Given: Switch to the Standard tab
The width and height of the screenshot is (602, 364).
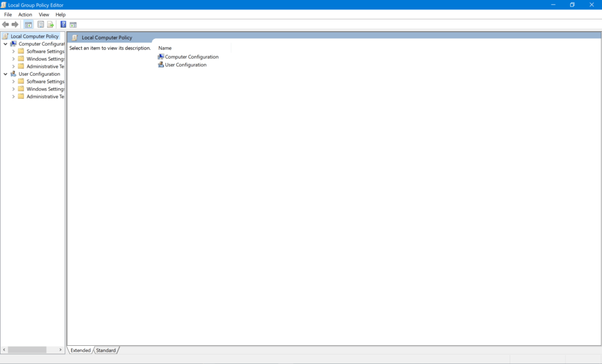Looking at the screenshot, I should point(106,350).
